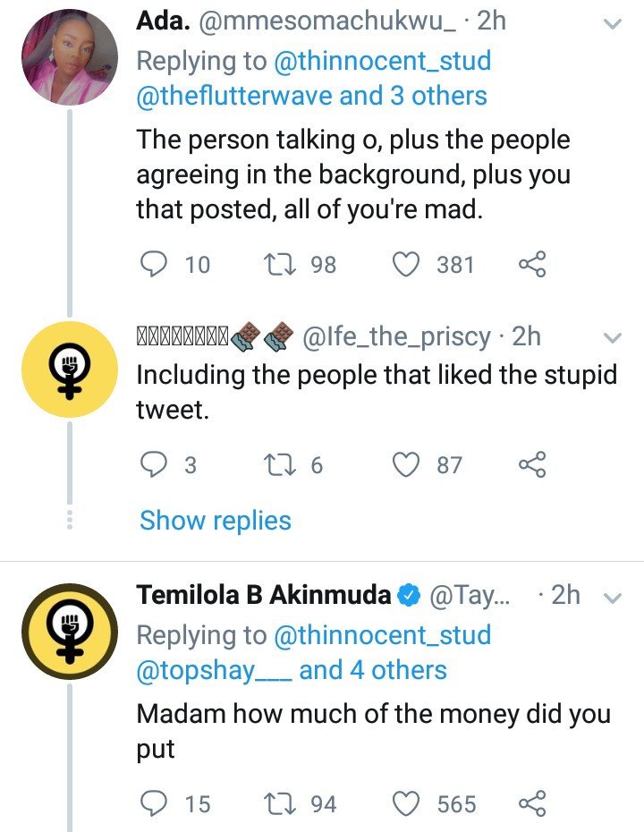Show replies under Ife_the_priscy's tweet

(x=216, y=521)
